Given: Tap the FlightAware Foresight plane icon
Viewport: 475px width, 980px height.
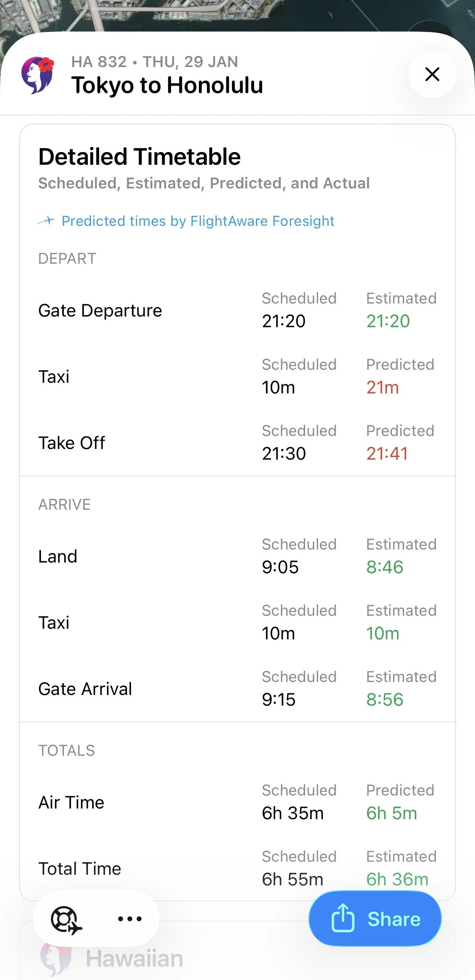Looking at the screenshot, I should [46, 221].
